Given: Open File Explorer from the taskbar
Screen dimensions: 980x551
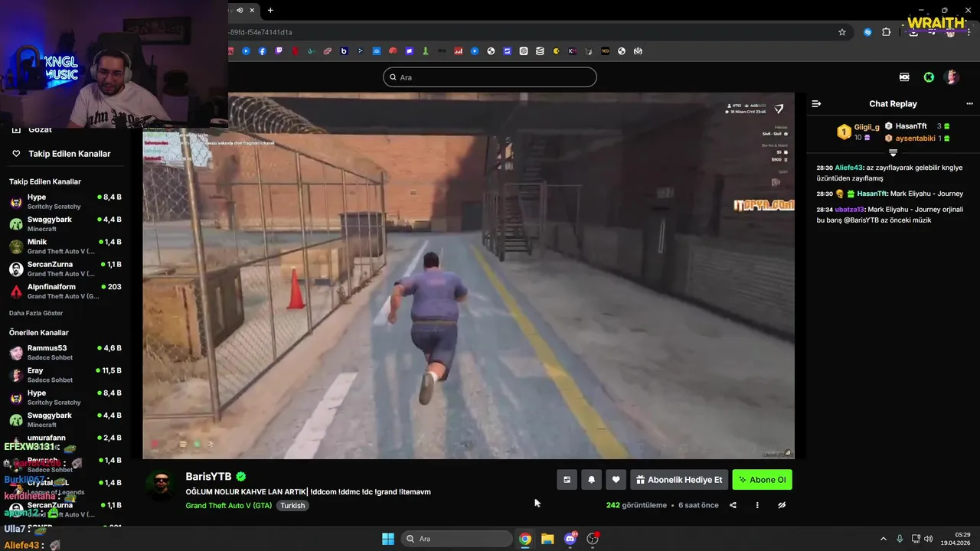Looking at the screenshot, I should [547, 539].
